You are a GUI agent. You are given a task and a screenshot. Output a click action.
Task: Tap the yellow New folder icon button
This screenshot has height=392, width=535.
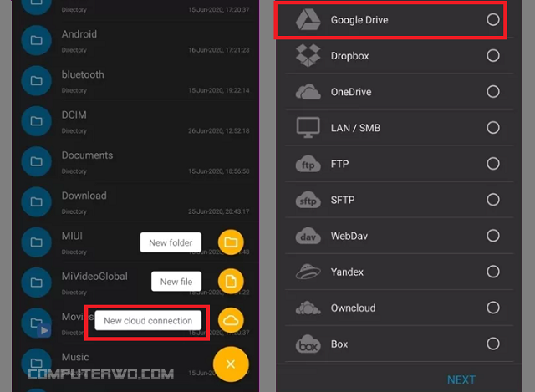click(231, 242)
